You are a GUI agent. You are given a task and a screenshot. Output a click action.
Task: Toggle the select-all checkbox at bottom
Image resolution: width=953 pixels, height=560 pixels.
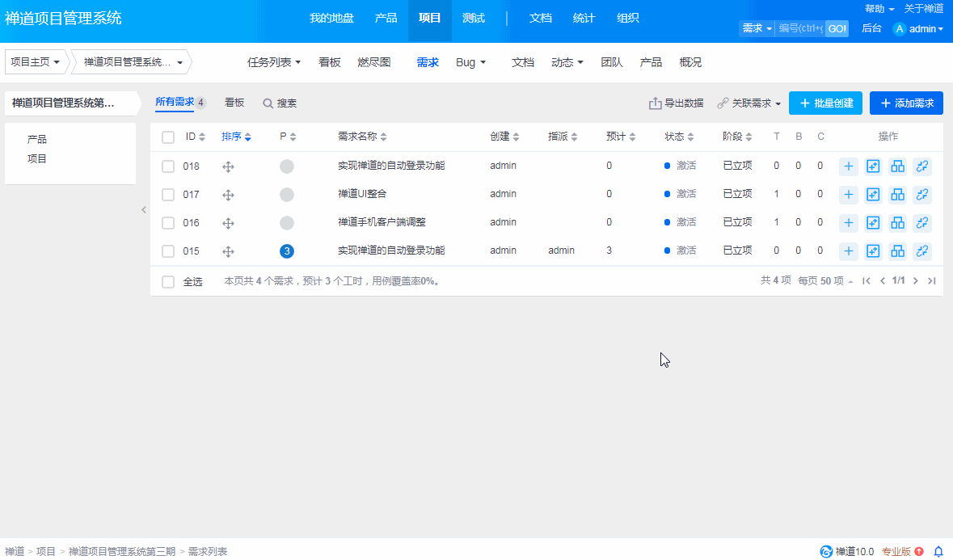[168, 282]
